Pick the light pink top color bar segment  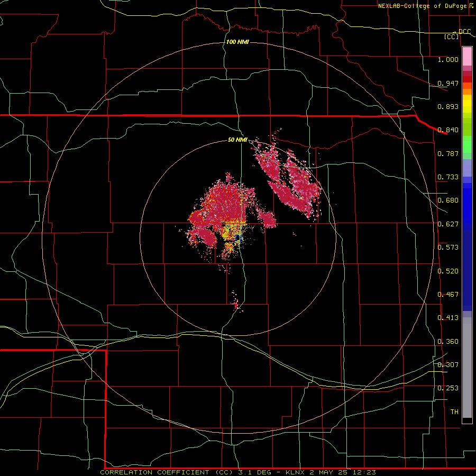(467, 57)
